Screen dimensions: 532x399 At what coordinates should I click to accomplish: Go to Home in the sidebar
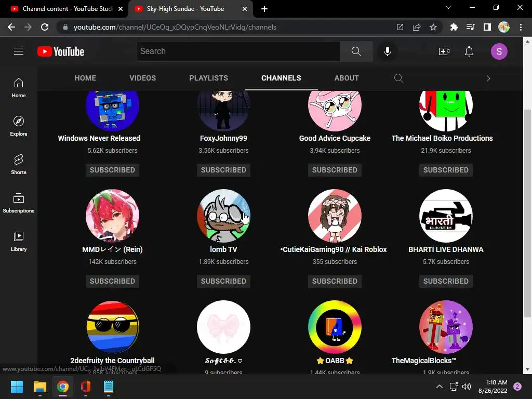[x=19, y=87]
